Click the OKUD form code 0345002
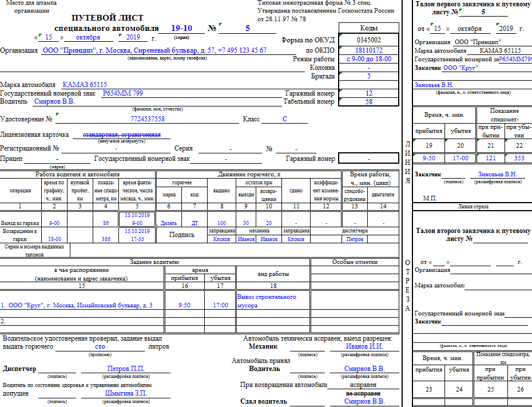The width and height of the screenshot is (532, 407). click(369, 40)
